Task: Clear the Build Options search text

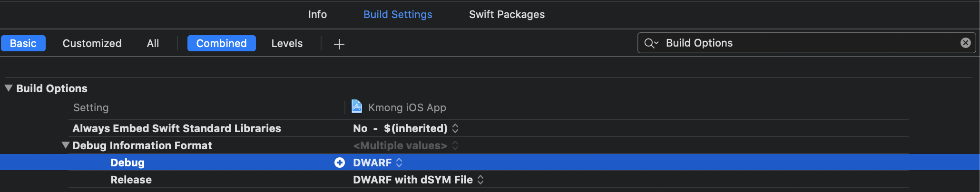Action: pyautogui.click(x=965, y=43)
